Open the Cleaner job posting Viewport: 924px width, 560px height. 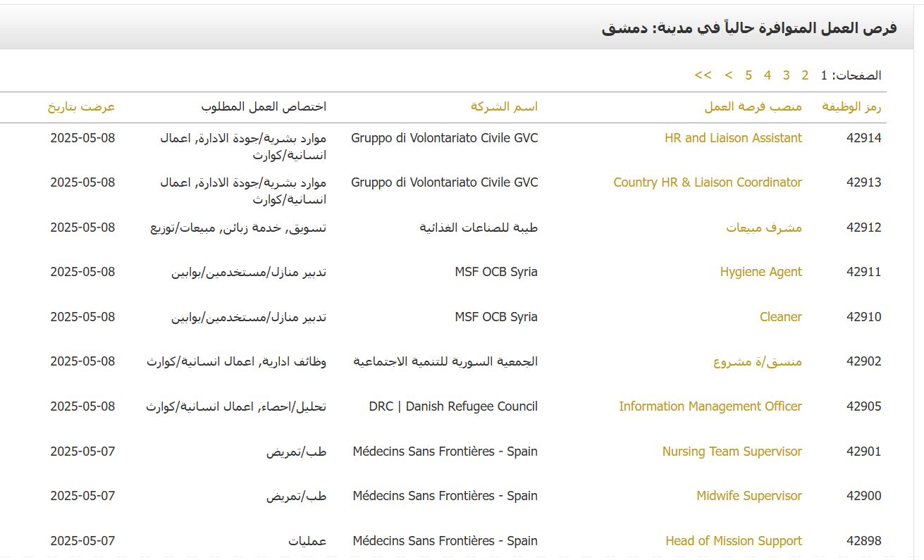(781, 317)
